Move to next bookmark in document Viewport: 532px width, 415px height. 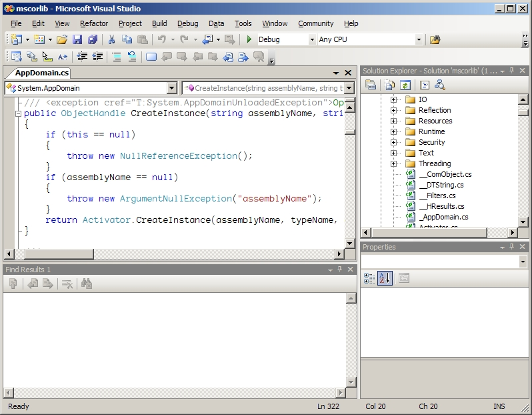pyautogui.click(x=243, y=57)
